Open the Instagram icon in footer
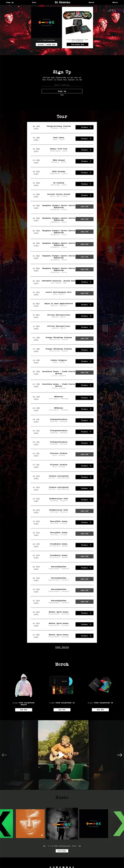 (x=54, y=867)
